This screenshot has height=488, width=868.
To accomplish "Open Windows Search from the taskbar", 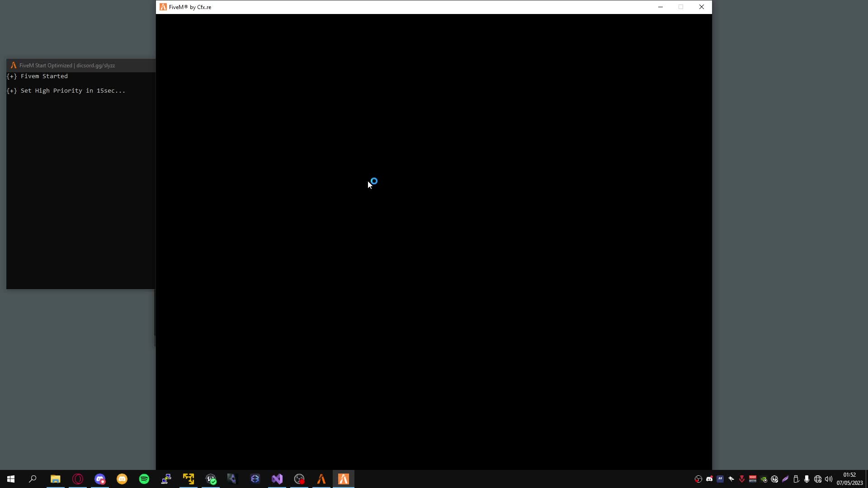I will click(32, 479).
